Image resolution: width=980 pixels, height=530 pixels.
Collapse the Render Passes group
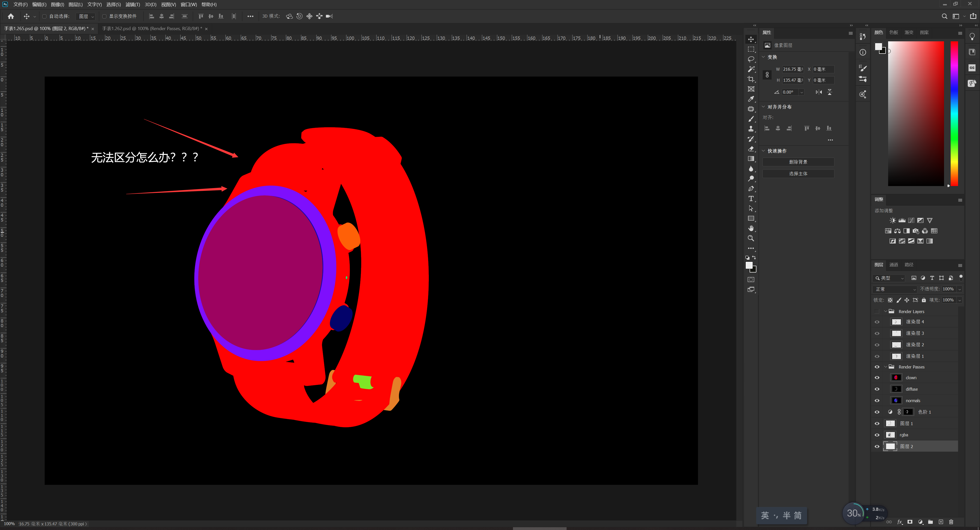click(885, 367)
